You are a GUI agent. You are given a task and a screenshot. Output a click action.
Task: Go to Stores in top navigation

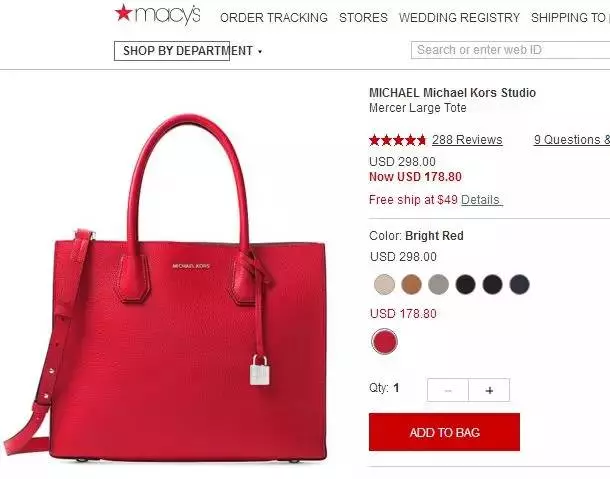pyautogui.click(x=363, y=18)
